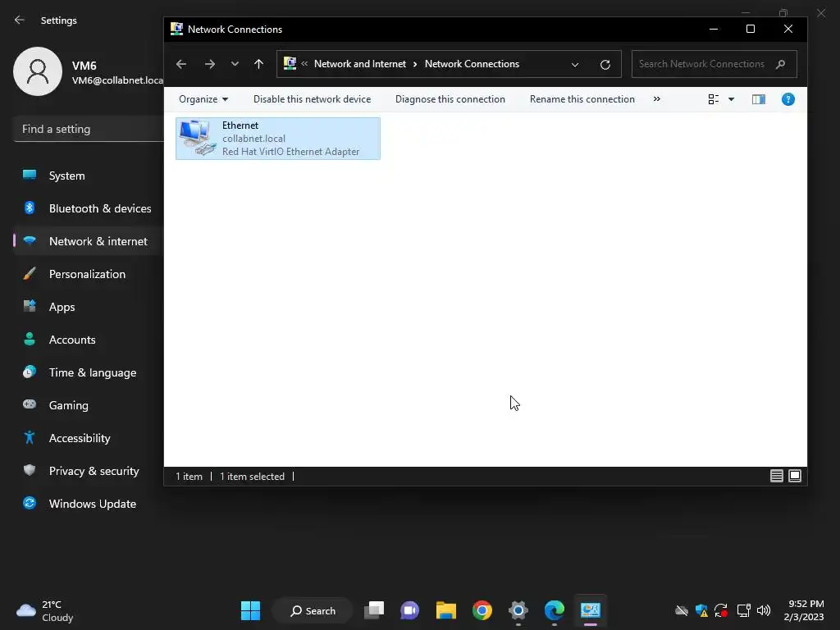
Task: Disable this network device
Action: [x=312, y=99]
